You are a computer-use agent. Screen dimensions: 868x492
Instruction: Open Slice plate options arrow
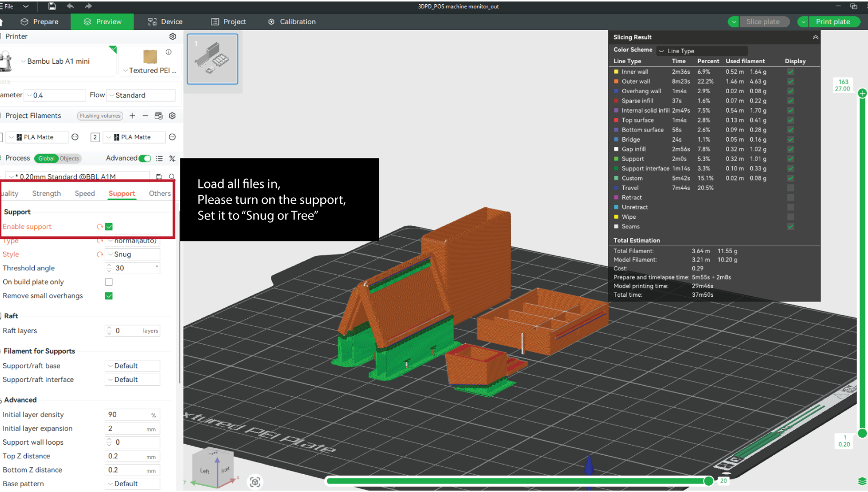pyautogui.click(x=733, y=22)
